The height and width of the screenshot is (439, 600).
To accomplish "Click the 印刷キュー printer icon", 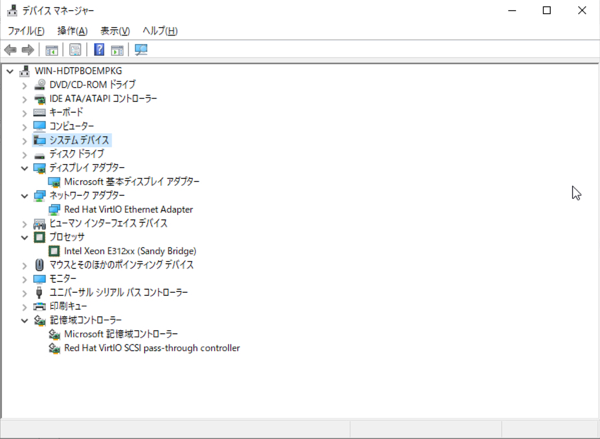I will click(39, 307).
